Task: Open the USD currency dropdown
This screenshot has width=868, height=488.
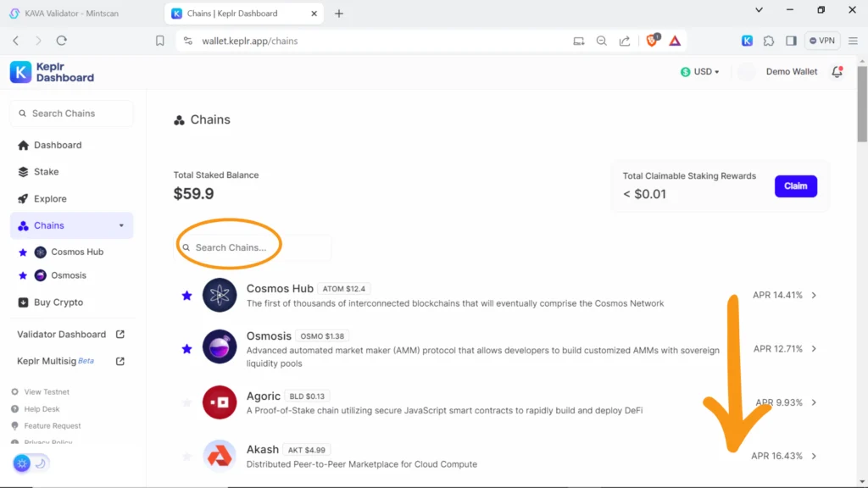Action: click(x=700, y=72)
